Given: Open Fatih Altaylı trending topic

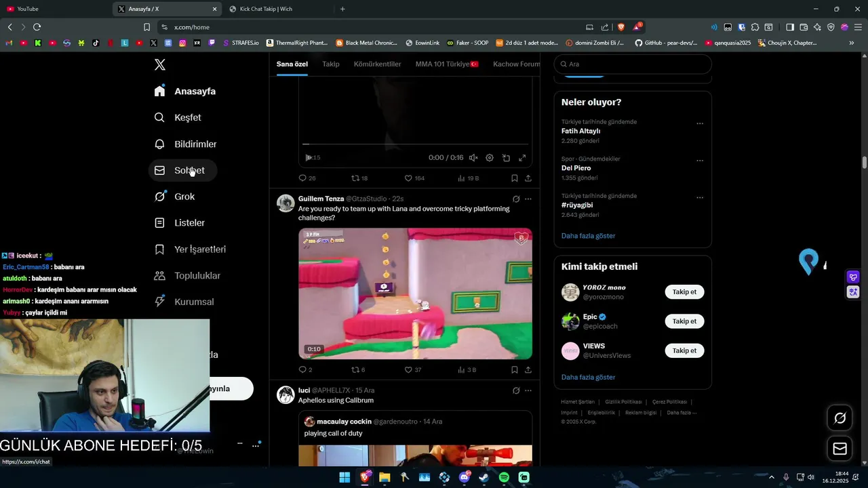Looking at the screenshot, I should click(580, 131).
